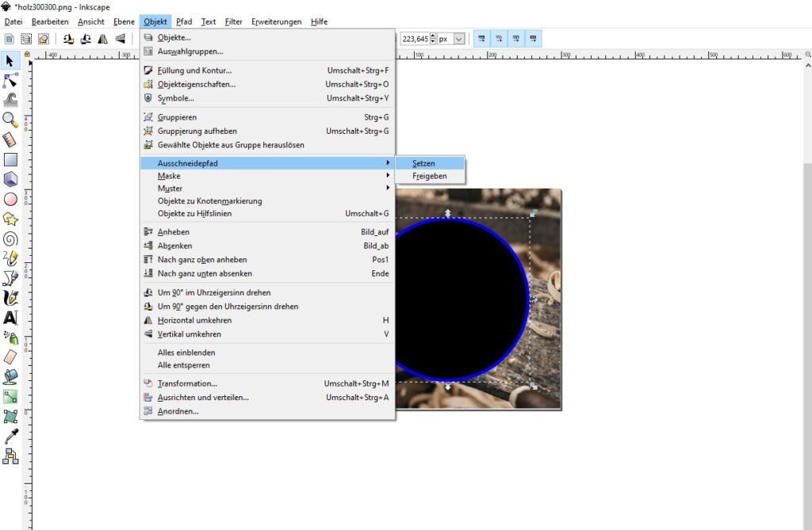Click flip vertical toolbar icon
The height and width of the screenshot is (530, 812).
[x=121, y=39]
